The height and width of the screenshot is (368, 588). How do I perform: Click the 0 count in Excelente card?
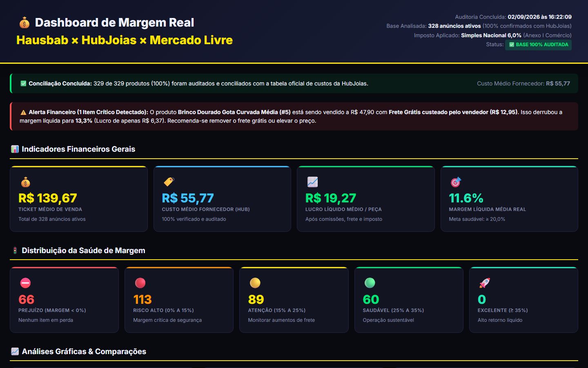[482, 300]
